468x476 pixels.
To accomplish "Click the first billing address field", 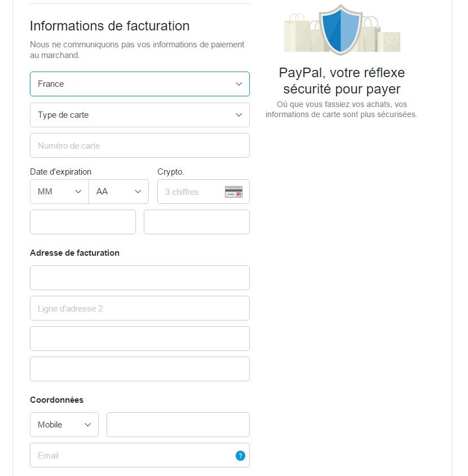I will click(139, 278).
